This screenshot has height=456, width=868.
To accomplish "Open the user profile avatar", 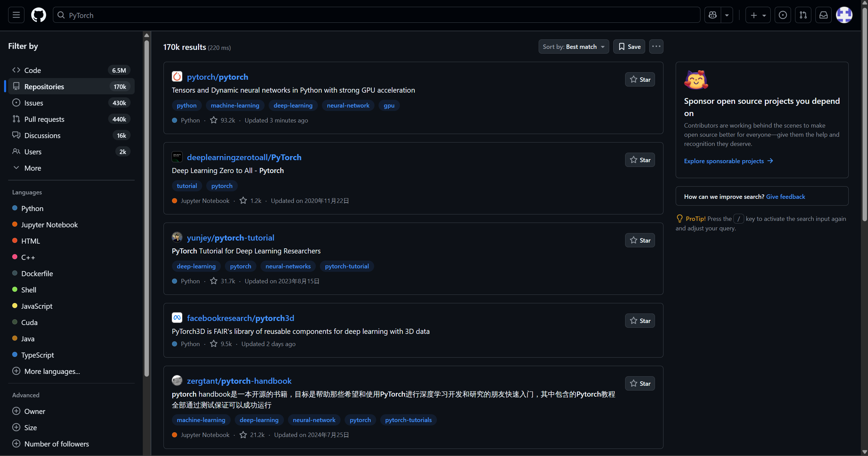I will point(844,15).
